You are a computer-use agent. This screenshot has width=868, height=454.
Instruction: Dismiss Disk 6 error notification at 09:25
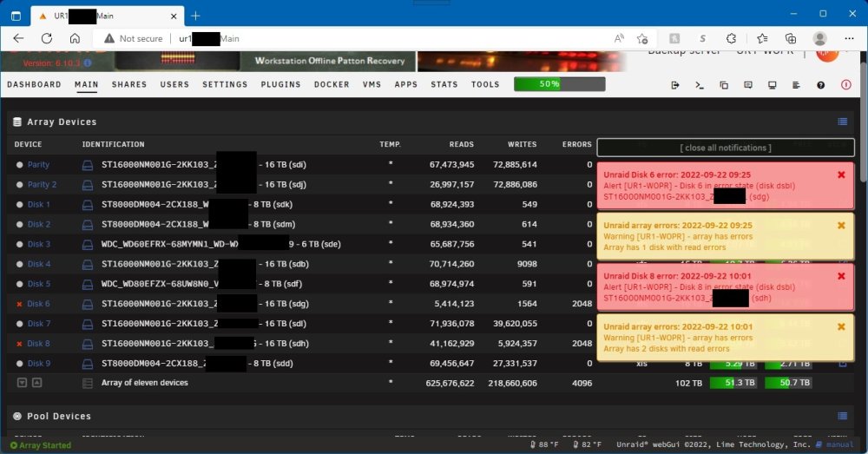click(841, 175)
